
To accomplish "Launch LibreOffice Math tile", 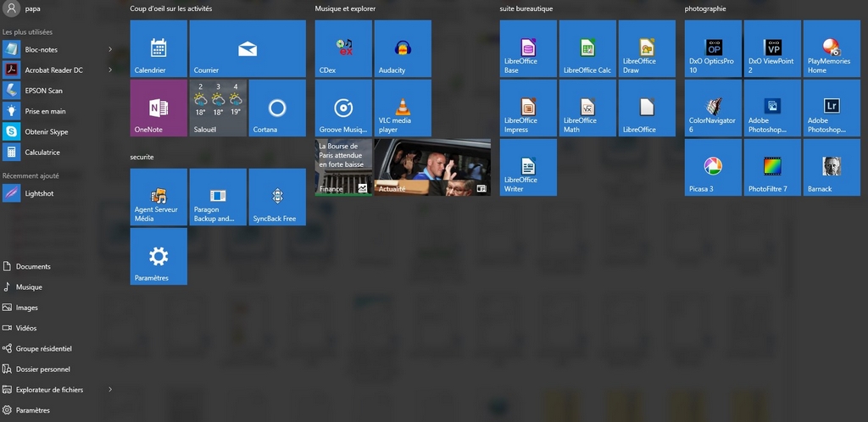I will [x=588, y=108].
